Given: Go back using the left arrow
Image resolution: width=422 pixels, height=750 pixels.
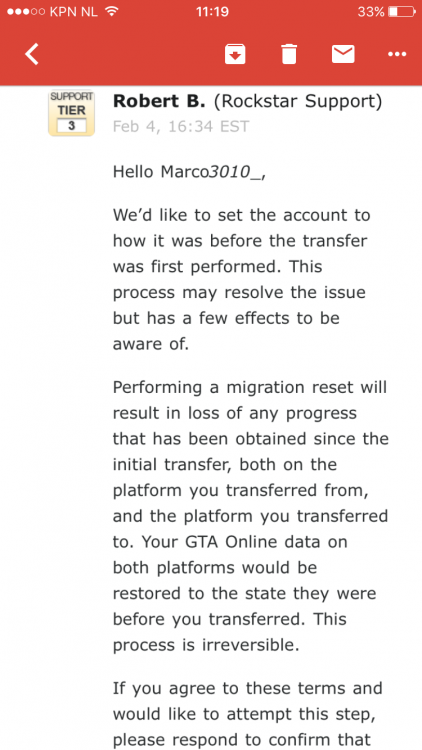Looking at the screenshot, I should click(32, 54).
